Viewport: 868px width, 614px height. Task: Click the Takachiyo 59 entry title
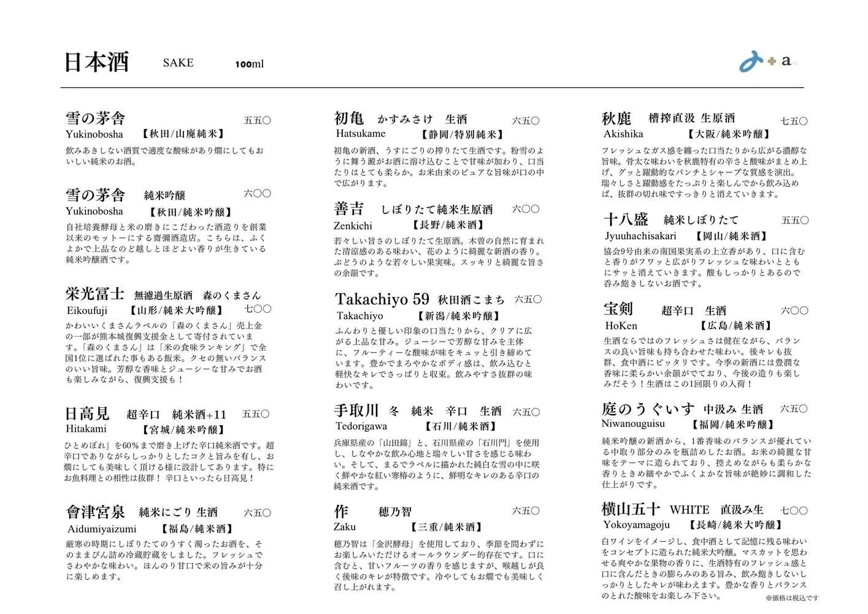pos(382,299)
